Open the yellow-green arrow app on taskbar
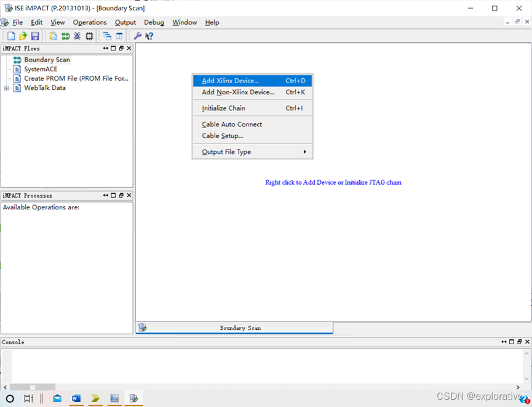 pos(95,398)
